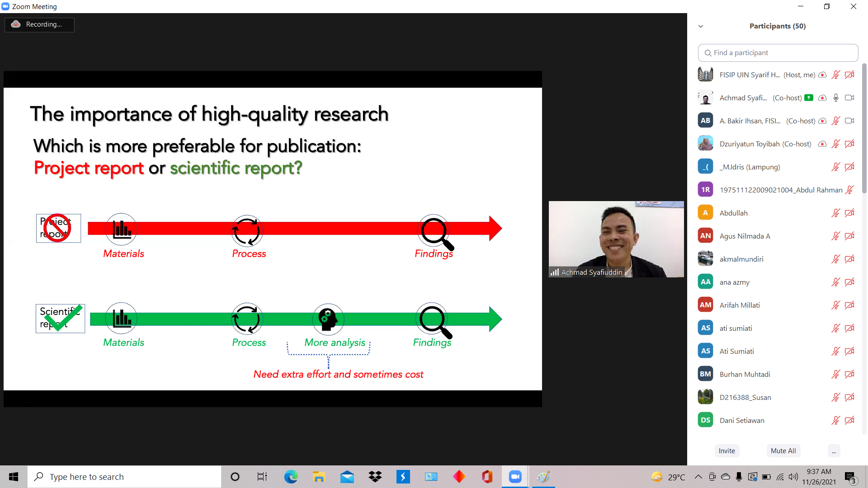Open Task View on the taskbar
Image resolution: width=868 pixels, height=488 pixels.
click(x=262, y=477)
